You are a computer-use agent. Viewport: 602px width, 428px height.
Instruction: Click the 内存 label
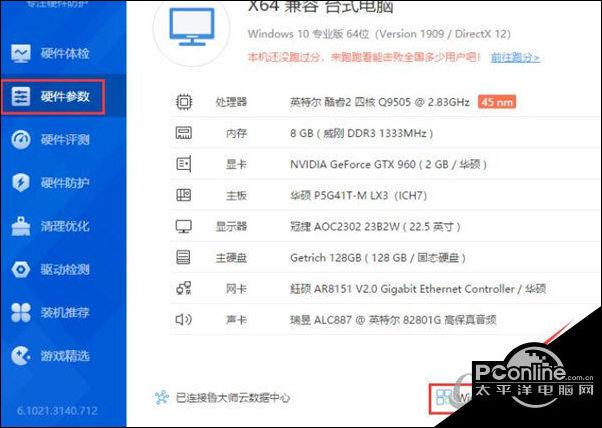(236, 134)
